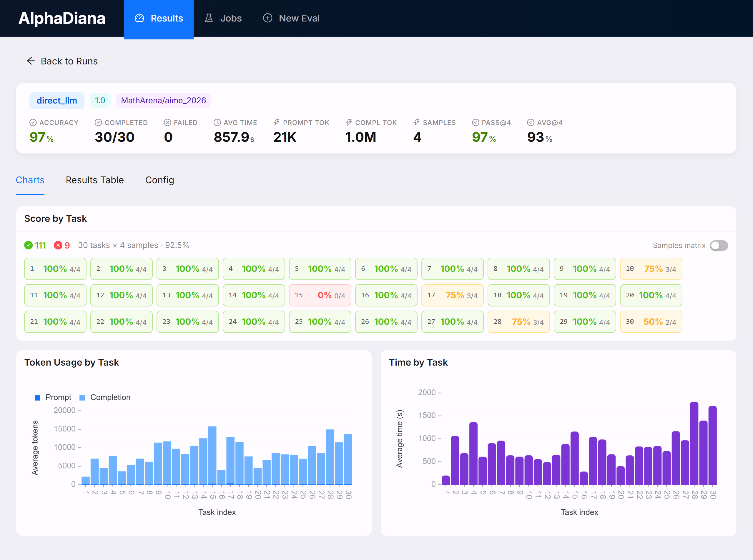The image size is (753, 560).
Task: Click the 111 passed count
Action: tap(40, 245)
